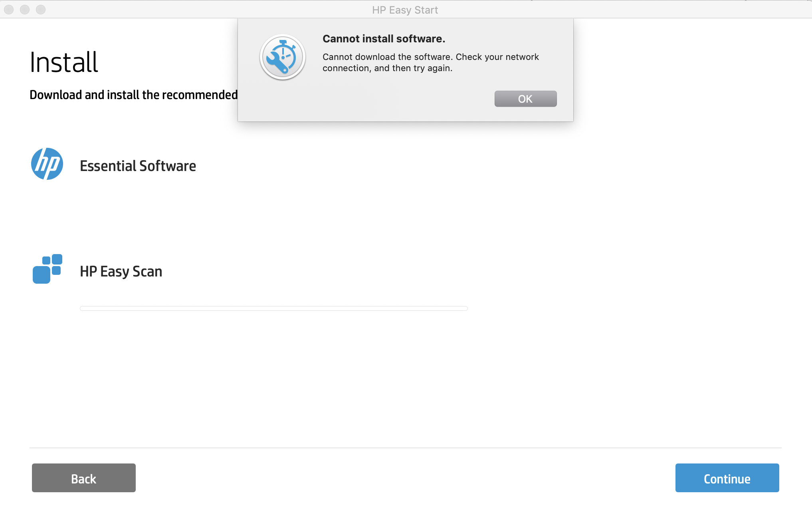Click the HP Easy Start window title

tap(405, 10)
